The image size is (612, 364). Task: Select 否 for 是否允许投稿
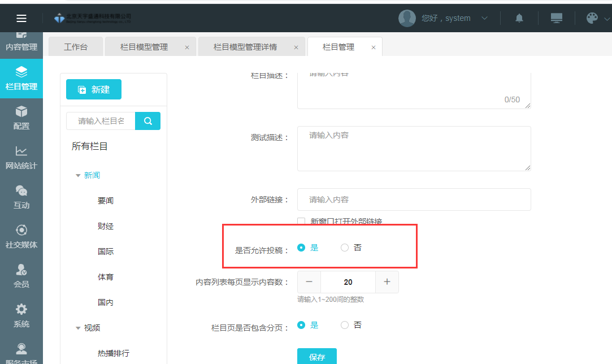point(345,248)
